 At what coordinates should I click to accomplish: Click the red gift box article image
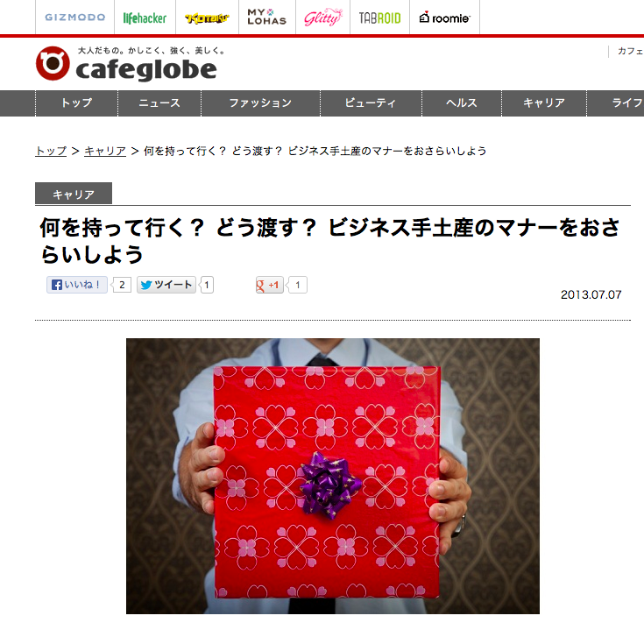[333, 476]
